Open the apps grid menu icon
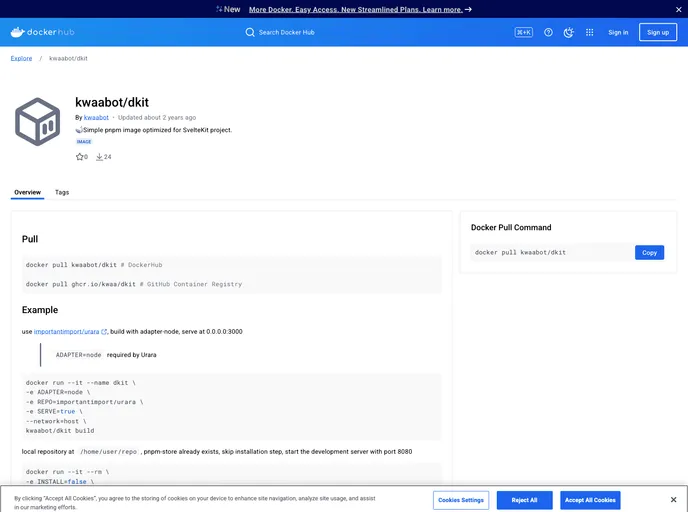Screen dimensions: 688x512 point(590,32)
